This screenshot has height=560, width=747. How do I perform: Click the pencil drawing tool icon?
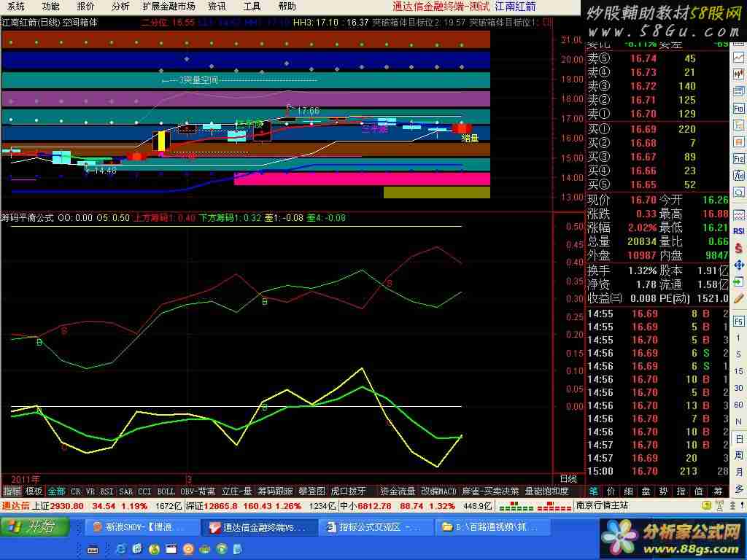pos(739,298)
